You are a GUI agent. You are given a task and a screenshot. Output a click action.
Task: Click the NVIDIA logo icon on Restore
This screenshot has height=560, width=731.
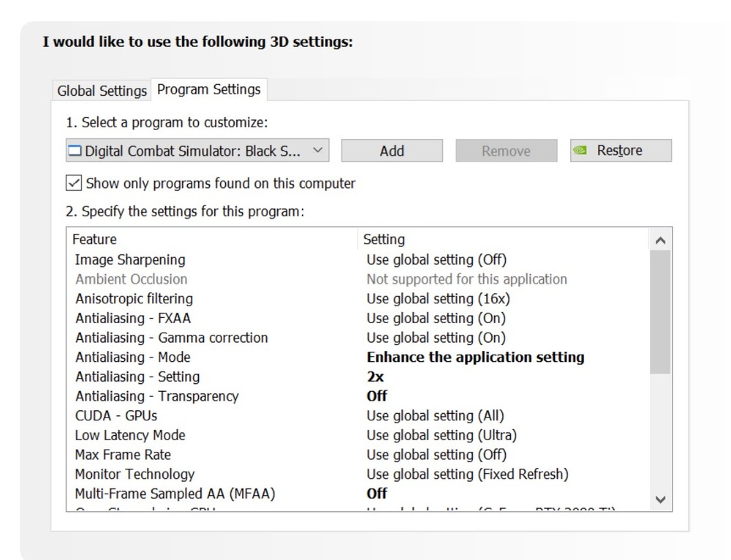(580, 151)
